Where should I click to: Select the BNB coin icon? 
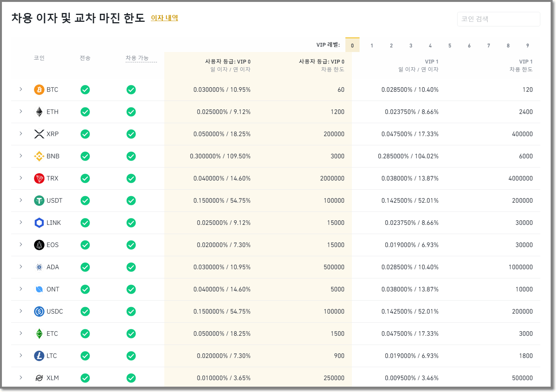click(x=39, y=156)
